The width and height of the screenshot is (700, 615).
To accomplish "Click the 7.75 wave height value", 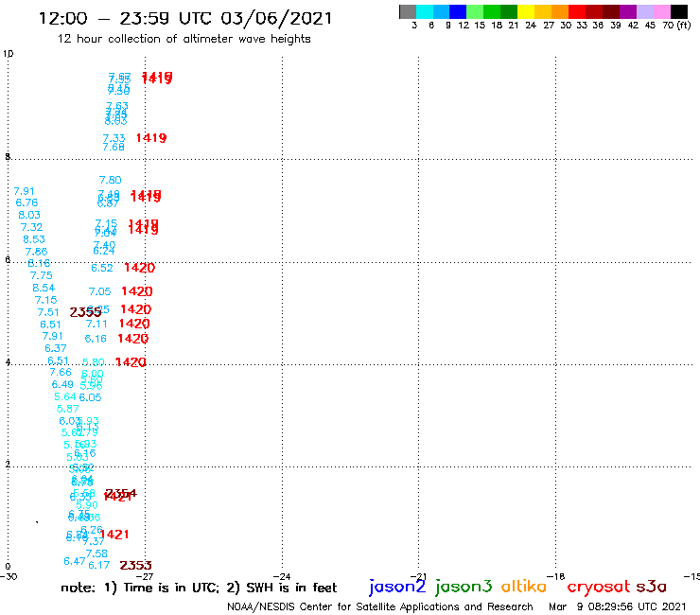I will point(41,276).
